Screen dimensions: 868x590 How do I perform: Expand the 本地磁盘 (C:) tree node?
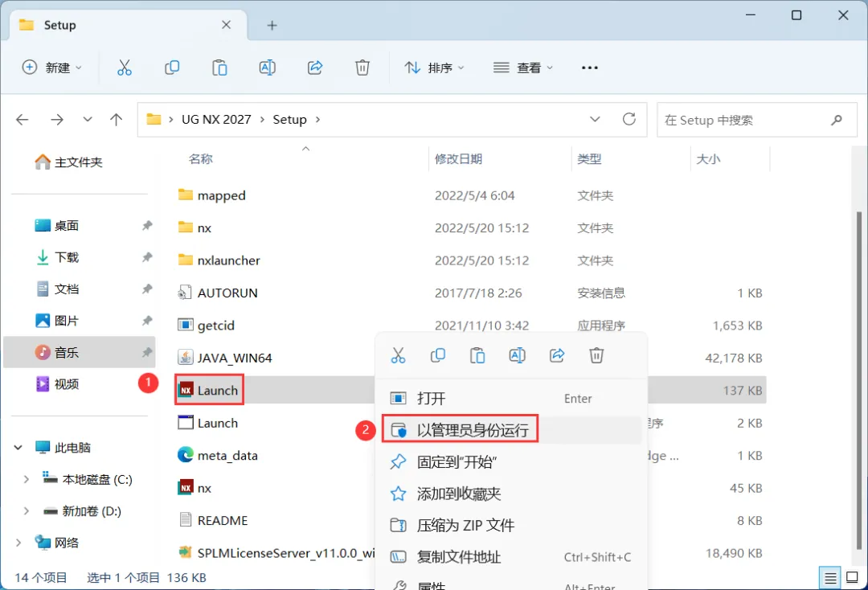(26, 479)
